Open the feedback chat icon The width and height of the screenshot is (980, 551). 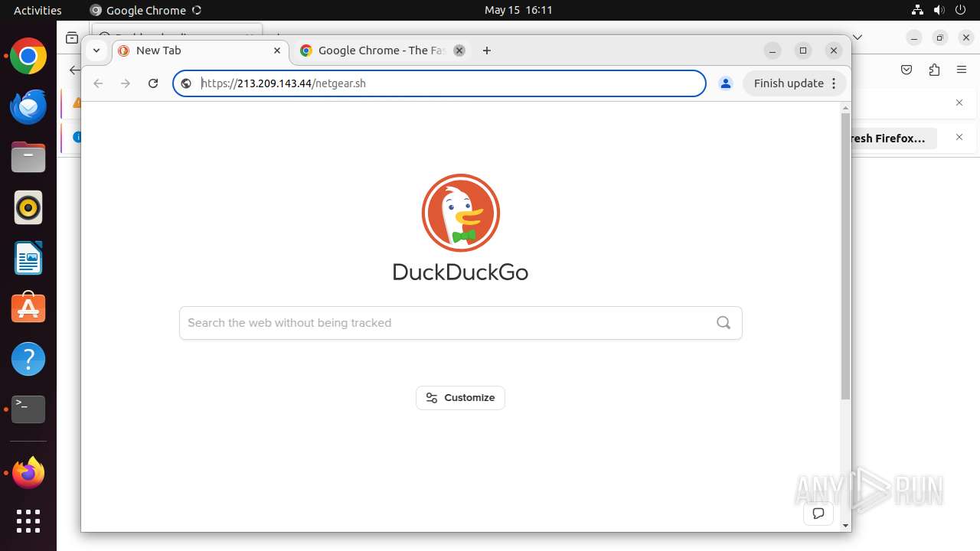[818, 514]
